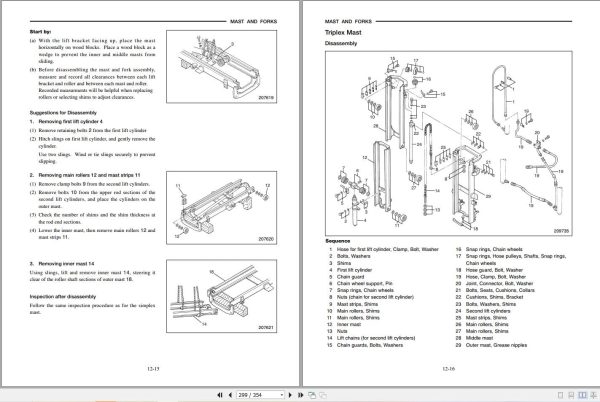Click the 'Sequence' heading under the diagram

point(338,241)
